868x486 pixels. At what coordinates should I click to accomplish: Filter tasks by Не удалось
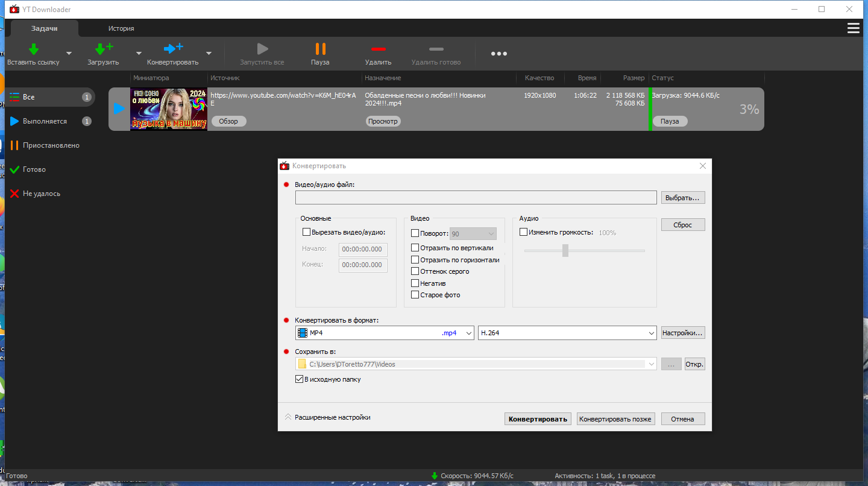(42, 194)
